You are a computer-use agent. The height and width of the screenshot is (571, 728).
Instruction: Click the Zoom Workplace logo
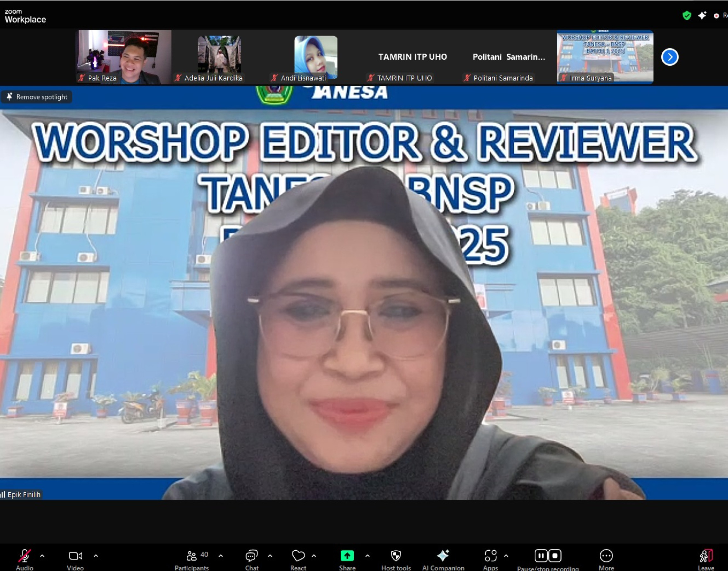25,16
